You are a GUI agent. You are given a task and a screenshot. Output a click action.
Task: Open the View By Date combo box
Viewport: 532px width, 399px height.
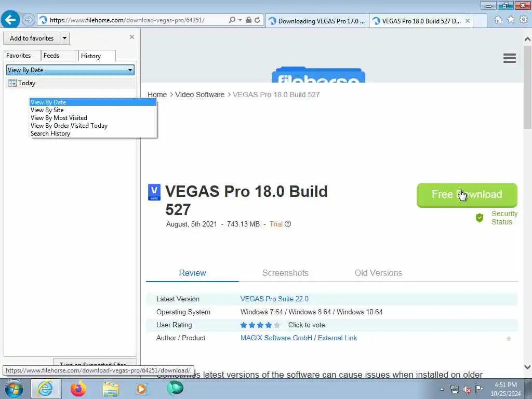coord(70,70)
